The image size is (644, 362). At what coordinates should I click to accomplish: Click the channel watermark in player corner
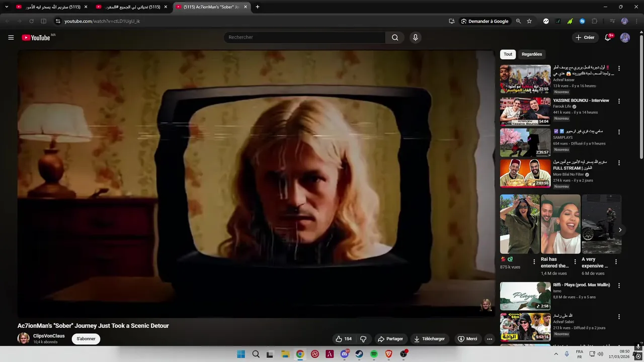click(486, 305)
